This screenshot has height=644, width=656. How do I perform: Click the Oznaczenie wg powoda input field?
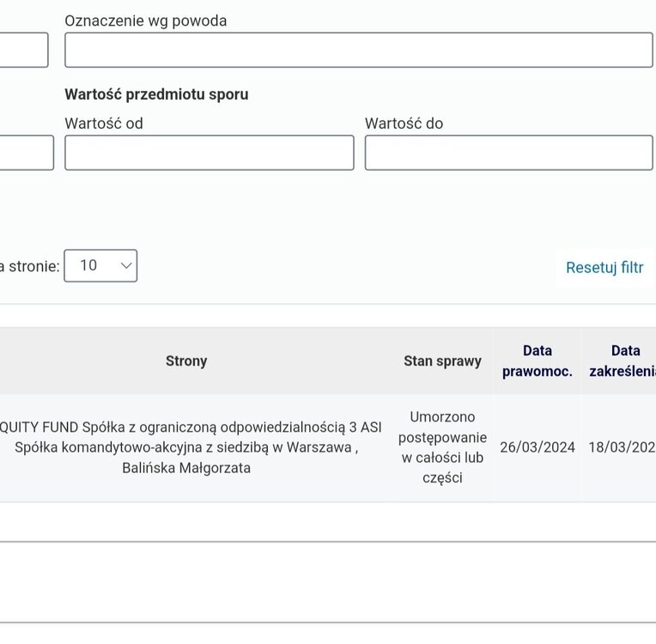point(359,50)
